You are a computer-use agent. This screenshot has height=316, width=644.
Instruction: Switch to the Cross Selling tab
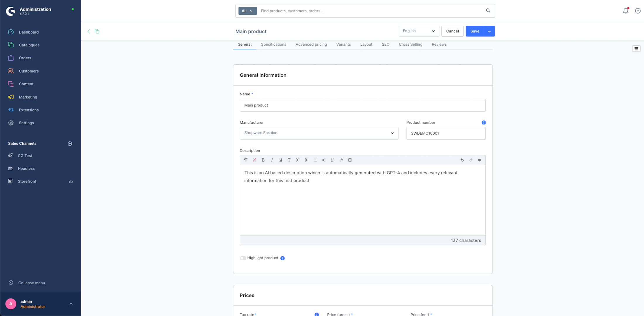pyautogui.click(x=410, y=44)
